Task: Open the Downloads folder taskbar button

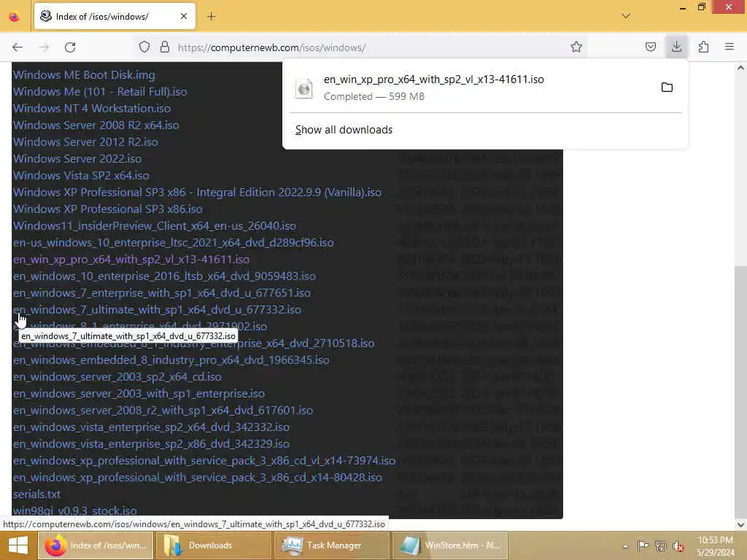Action: click(x=214, y=545)
